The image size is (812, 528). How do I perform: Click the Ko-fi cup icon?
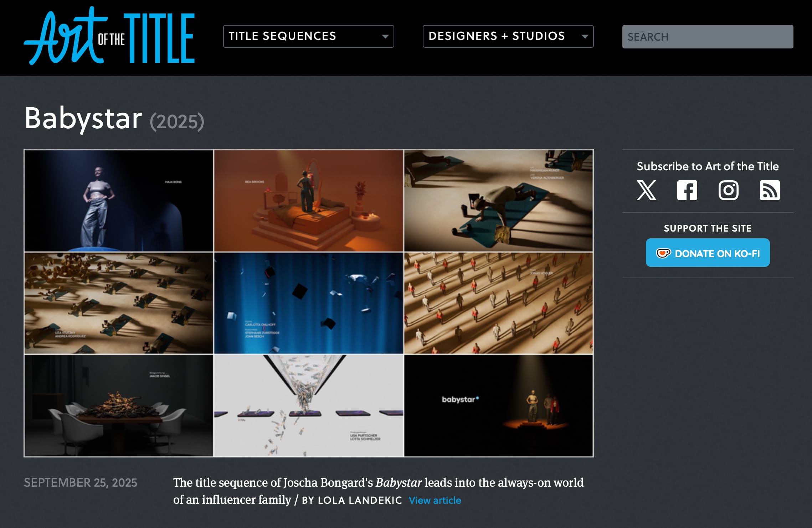coord(663,253)
